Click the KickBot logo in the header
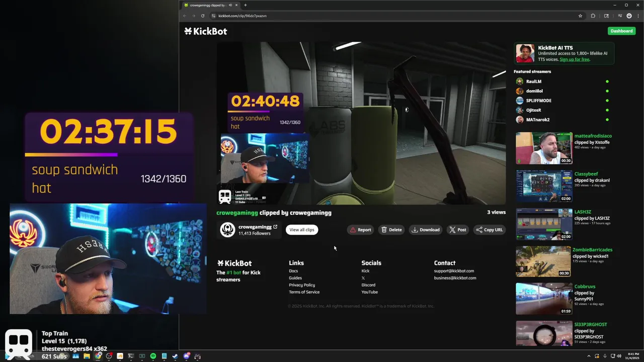This screenshot has width=644, height=362. [205, 31]
